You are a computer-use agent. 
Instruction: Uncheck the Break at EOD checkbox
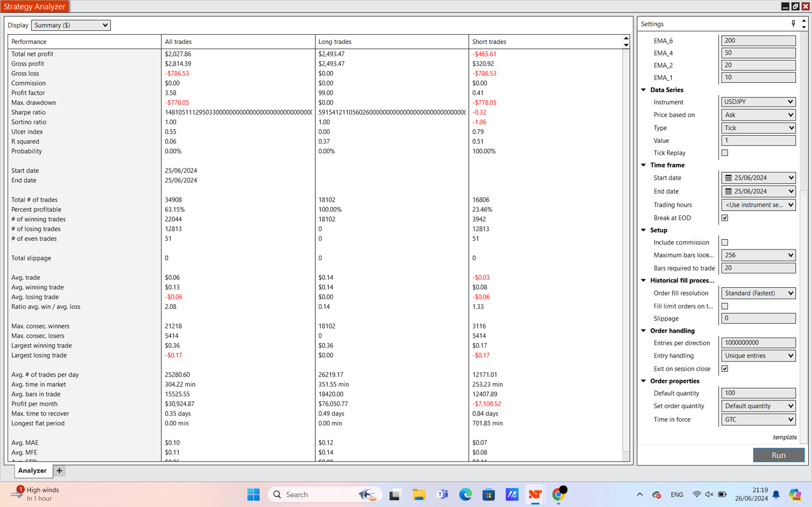tap(725, 218)
